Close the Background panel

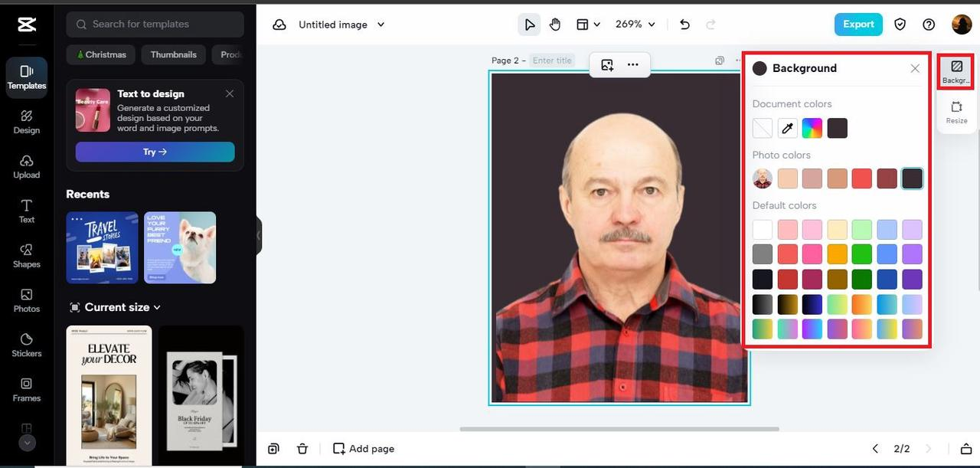coord(915,68)
